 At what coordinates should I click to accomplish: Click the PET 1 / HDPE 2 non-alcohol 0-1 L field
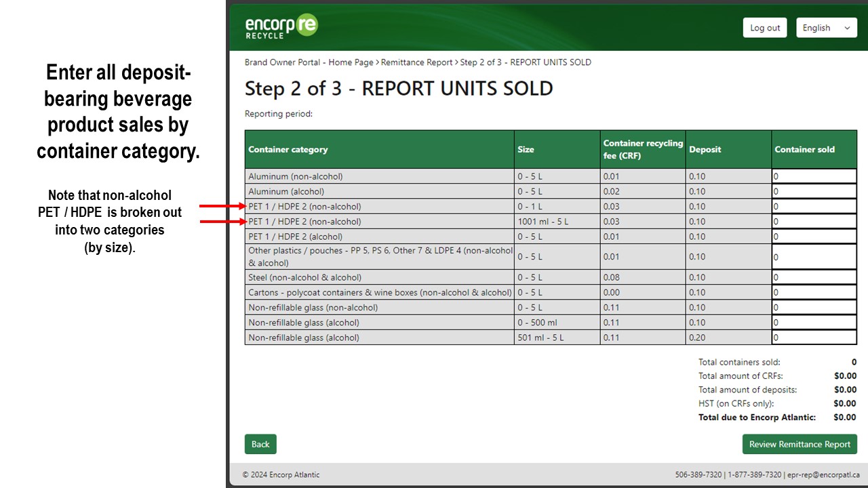click(814, 206)
